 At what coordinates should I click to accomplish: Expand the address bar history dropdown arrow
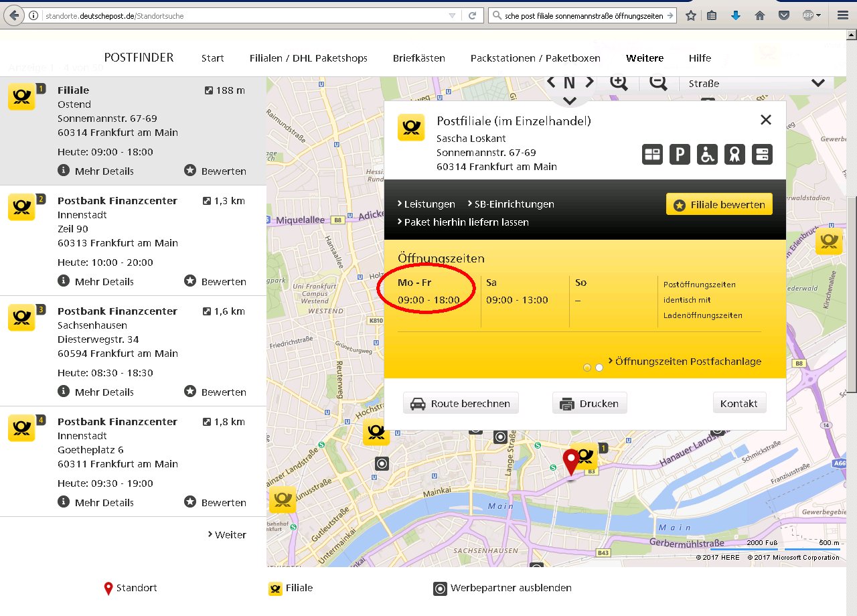pyautogui.click(x=453, y=15)
